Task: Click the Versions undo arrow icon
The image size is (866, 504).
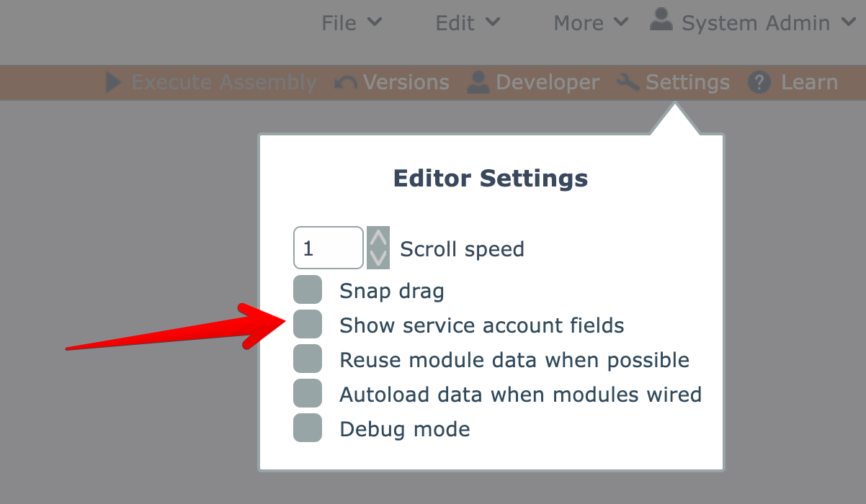Action: pos(347,84)
